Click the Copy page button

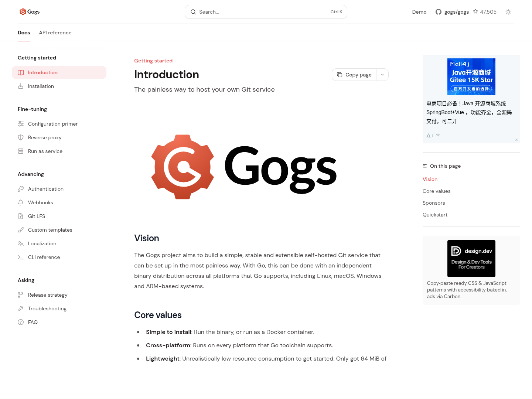tap(354, 75)
